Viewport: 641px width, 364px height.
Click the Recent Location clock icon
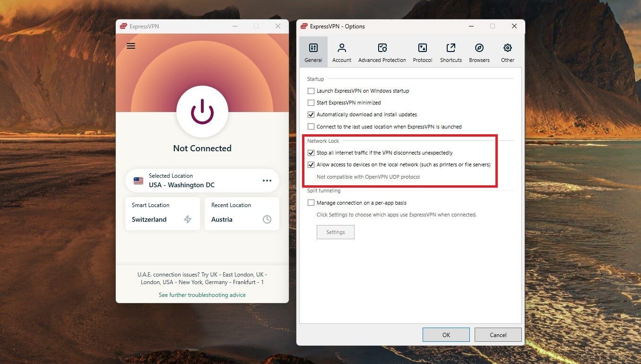point(267,219)
